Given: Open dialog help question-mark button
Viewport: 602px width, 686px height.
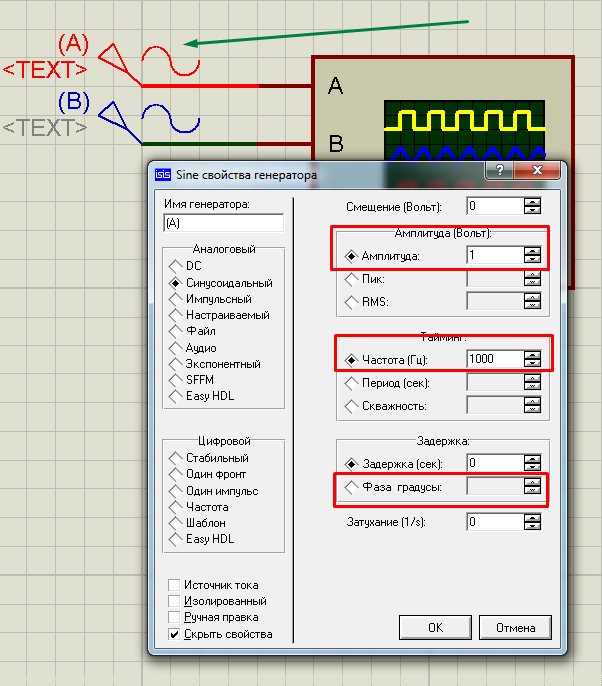Looking at the screenshot, I should point(500,170).
